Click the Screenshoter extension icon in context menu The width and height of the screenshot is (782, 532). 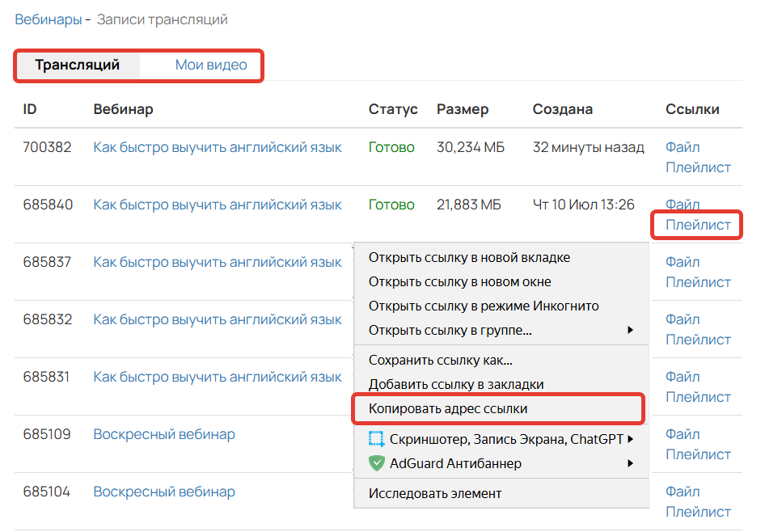(376, 439)
